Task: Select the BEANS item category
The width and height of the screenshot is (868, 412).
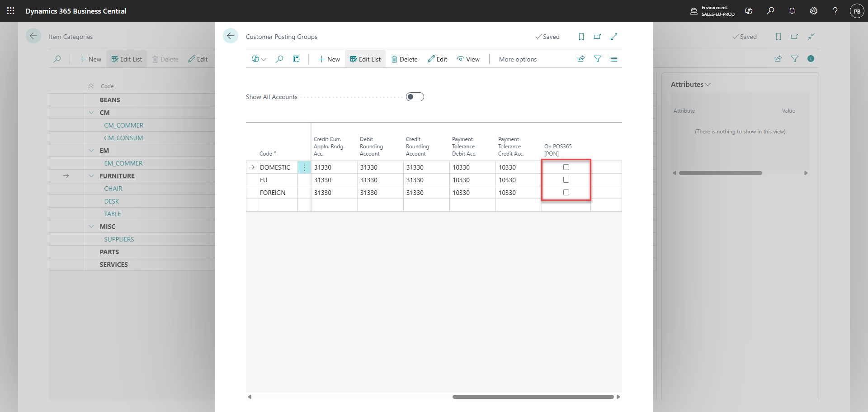Action: point(110,100)
